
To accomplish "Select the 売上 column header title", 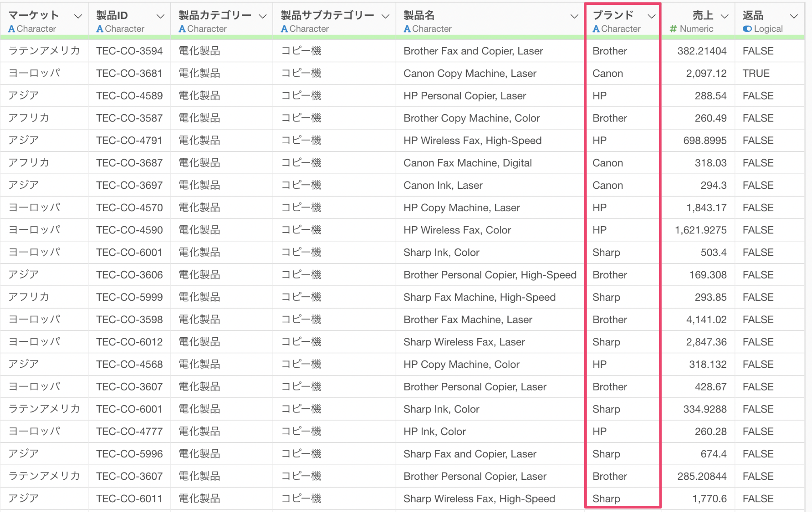I will coord(703,16).
